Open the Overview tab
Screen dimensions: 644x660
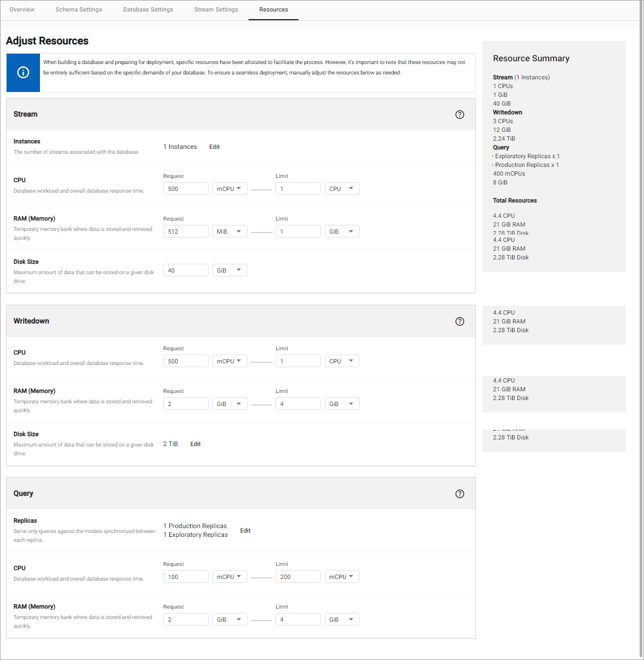coord(22,10)
